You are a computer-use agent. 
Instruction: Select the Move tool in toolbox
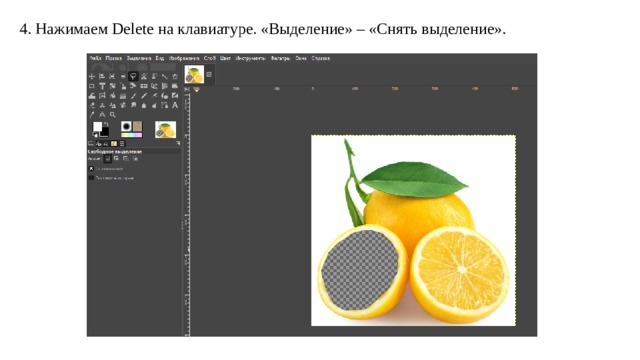[x=92, y=76]
